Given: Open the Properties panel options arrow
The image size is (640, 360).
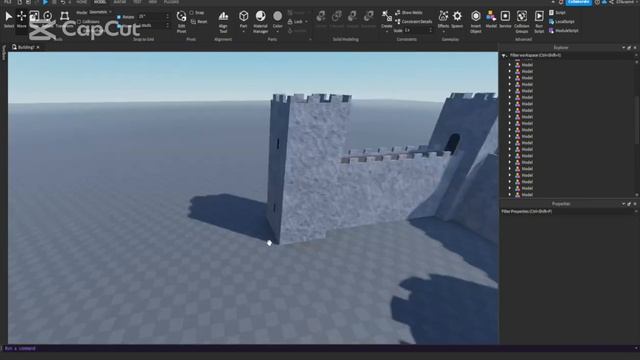Looking at the screenshot, I should [623, 204].
